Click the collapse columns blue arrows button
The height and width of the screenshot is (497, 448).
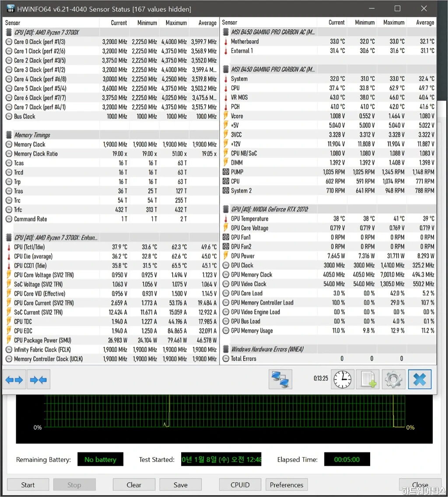point(38,379)
